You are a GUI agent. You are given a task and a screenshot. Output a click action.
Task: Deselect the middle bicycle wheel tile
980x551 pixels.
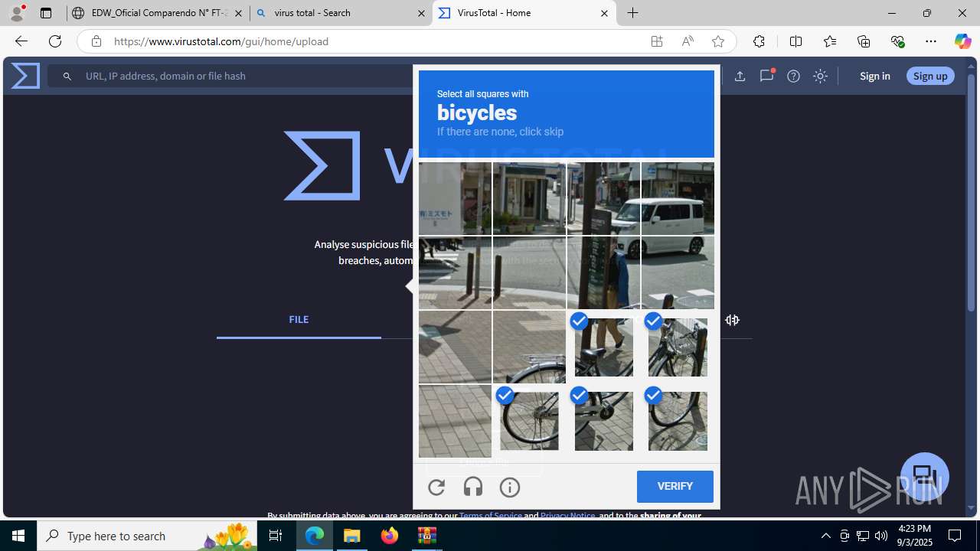pyautogui.click(x=603, y=421)
